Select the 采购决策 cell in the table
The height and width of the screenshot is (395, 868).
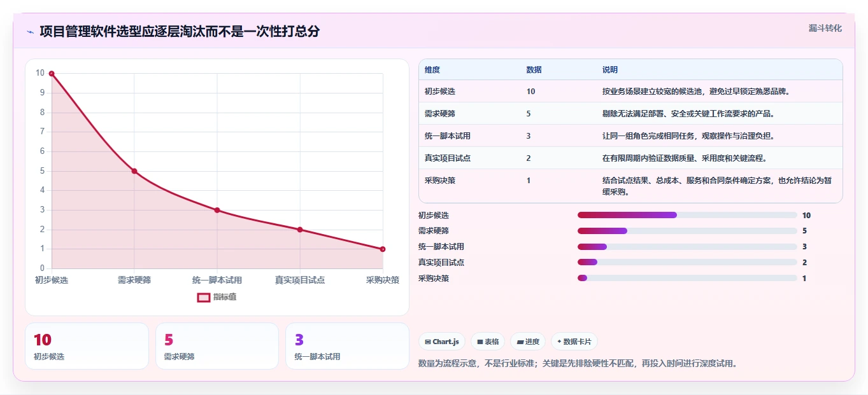(x=440, y=181)
